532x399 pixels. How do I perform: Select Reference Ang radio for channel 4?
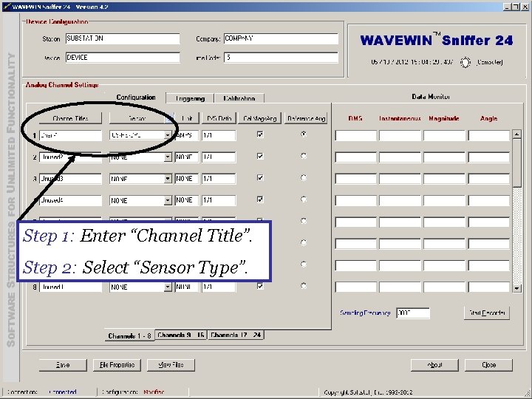point(304,199)
